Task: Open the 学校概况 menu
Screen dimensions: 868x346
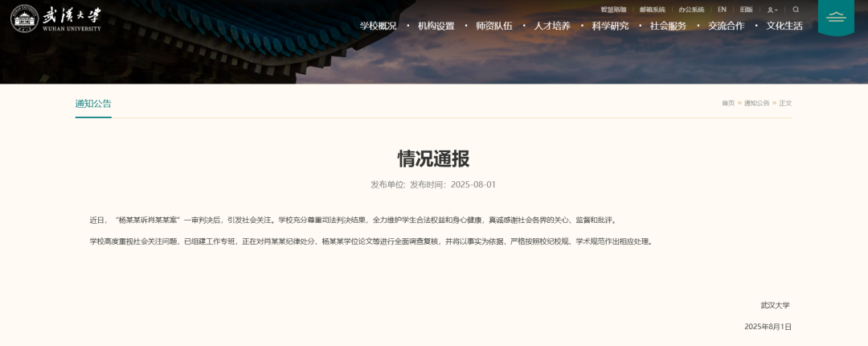Action: tap(378, 26)
